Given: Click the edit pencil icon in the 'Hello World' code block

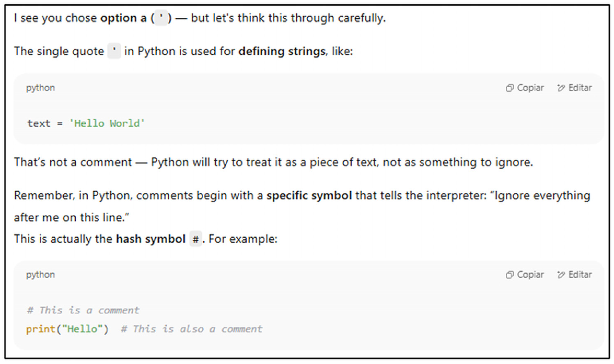Looking at the screenshot, I should pos(561,88).
